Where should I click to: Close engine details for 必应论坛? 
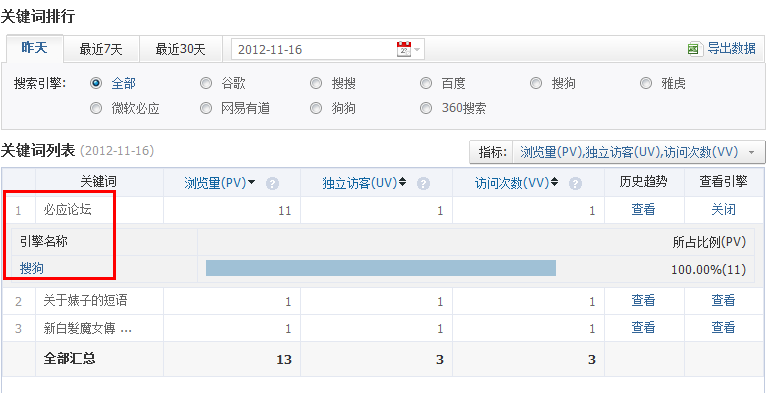723,210
